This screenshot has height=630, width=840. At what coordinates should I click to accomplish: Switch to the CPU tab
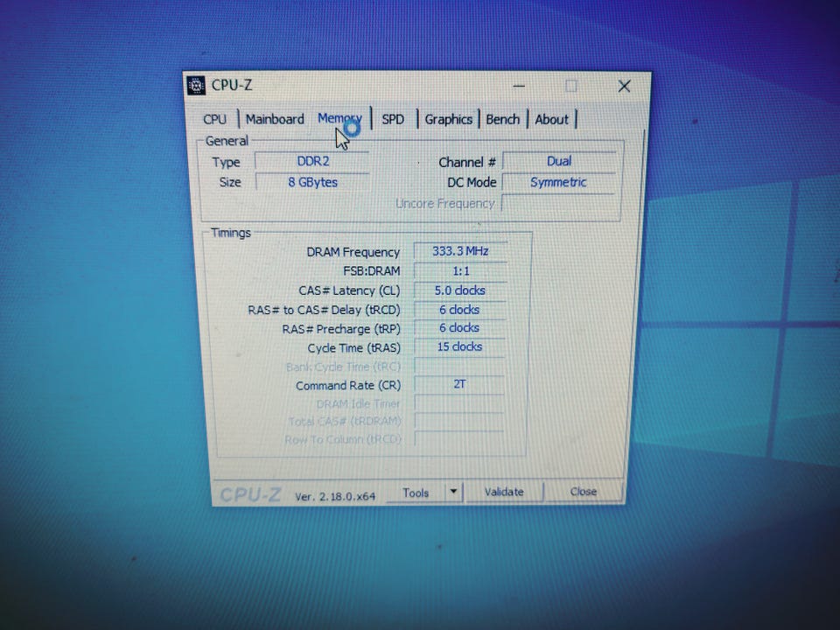(215, 119)
